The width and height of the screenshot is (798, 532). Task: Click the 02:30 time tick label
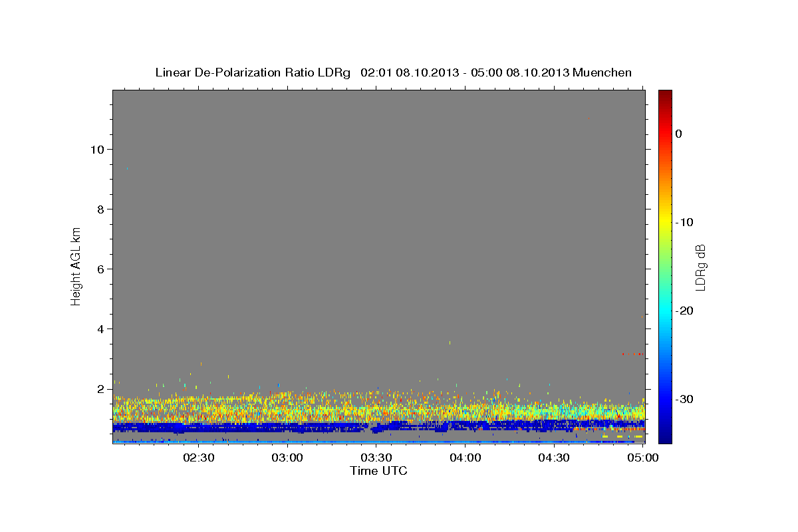(x=199, y=458)
